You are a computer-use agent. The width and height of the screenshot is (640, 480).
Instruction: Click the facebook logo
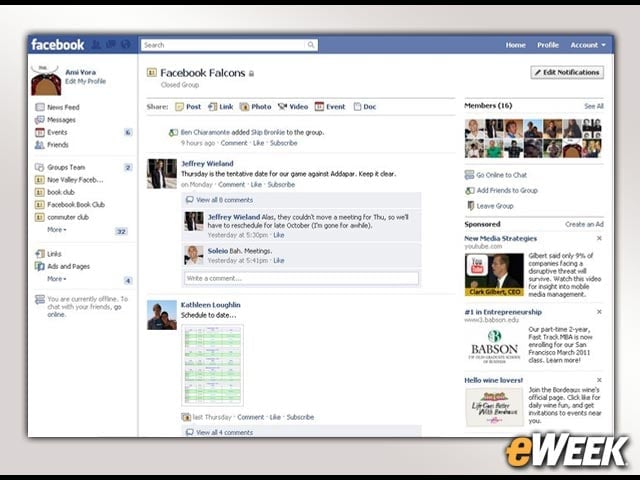(x=58, y=44)
